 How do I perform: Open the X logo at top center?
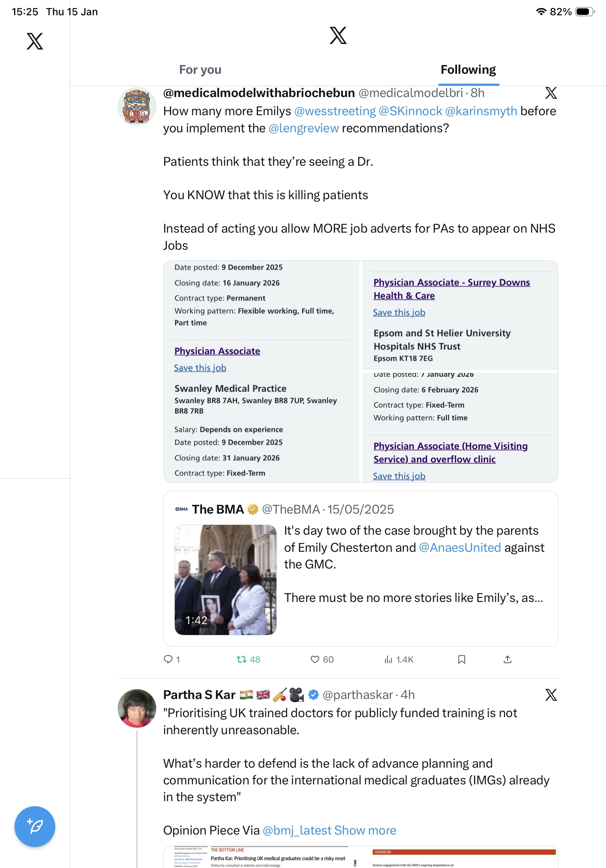338,35
